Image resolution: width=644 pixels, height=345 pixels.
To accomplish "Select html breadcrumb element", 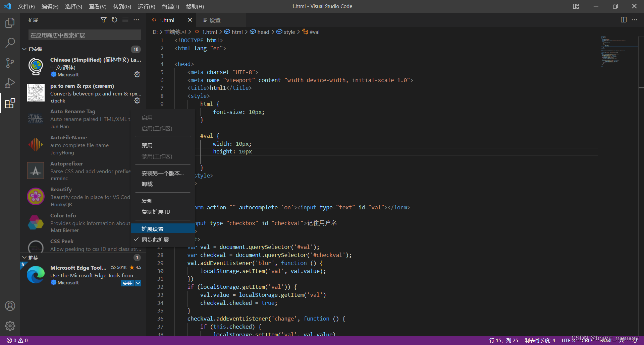I will (x=233, y=32).
